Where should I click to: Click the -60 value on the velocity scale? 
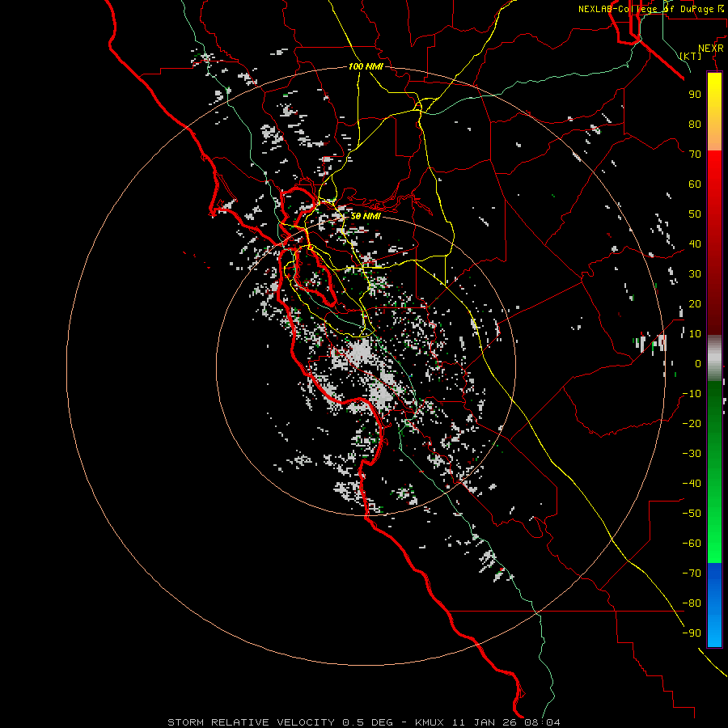coord(692,544)
